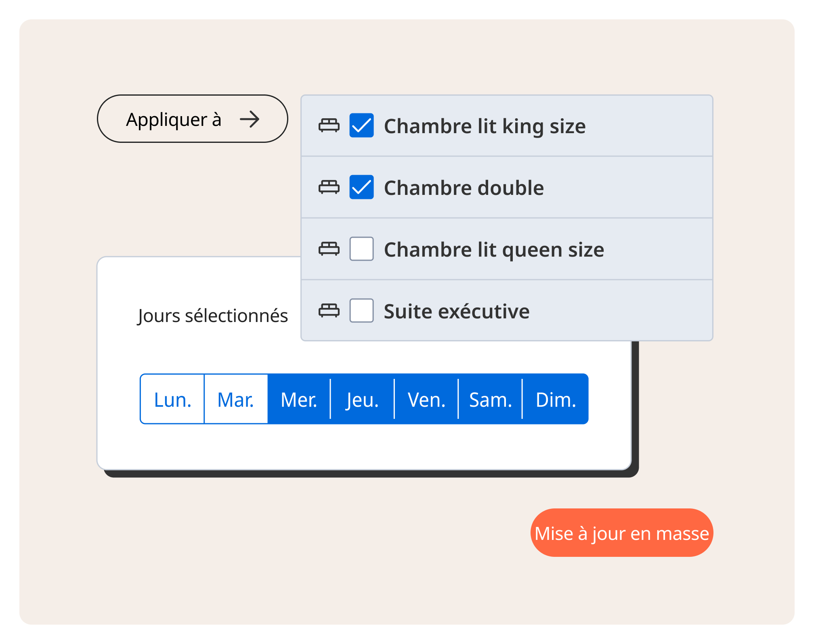
Task: Click the Suite exécutive label text
Action: coord(456,312)
